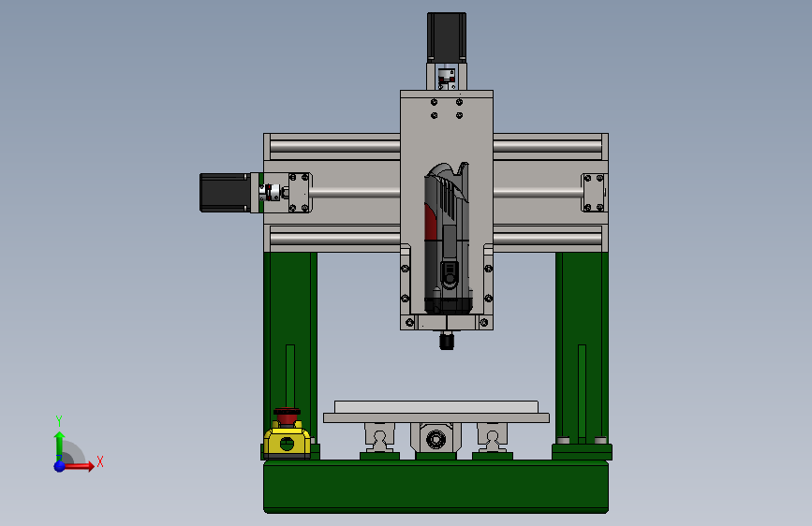Image resolution: width=812 pixels, height=526 pixels.
Task: Click the green Y axis arrow of the triad
Action: click(59, 446)
